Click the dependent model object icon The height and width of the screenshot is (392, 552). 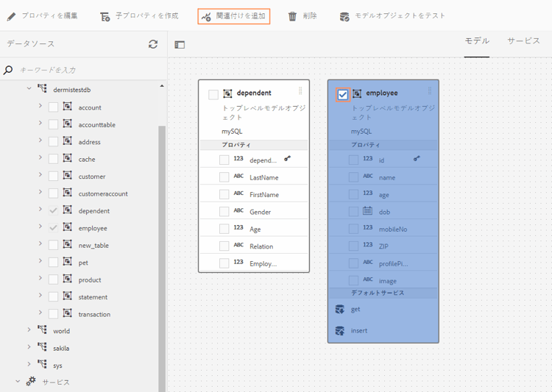[x=227, y=93]
